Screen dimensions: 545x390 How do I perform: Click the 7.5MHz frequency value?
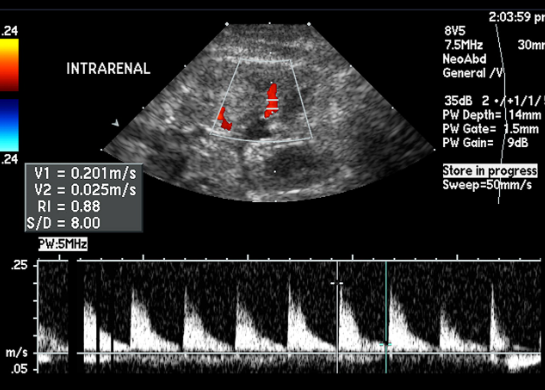coord(464,45)
